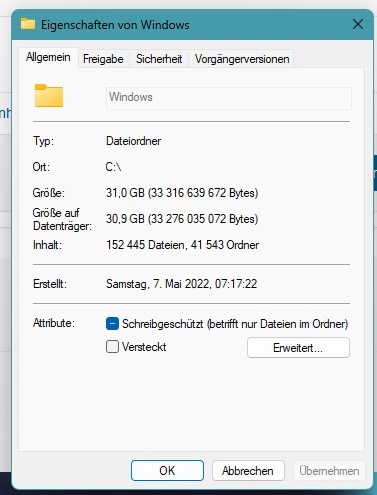Click the Abbrechen button
Image resolution: width=377 pixels, height=495 pixels.
(248, 471)
